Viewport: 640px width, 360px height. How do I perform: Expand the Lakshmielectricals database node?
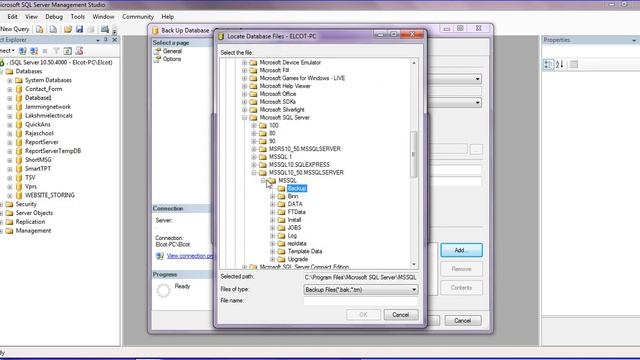click(x=10, y=116)
